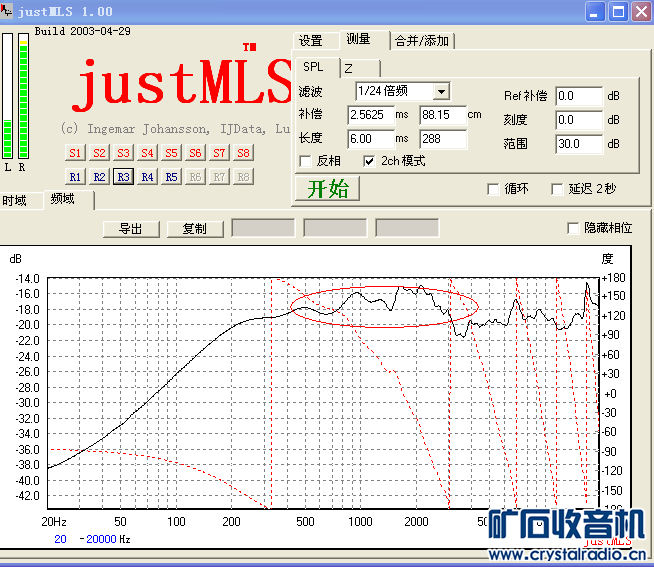
Task: Recall curve R3 button
Action: pyautogui.click(x=123, y=177)
